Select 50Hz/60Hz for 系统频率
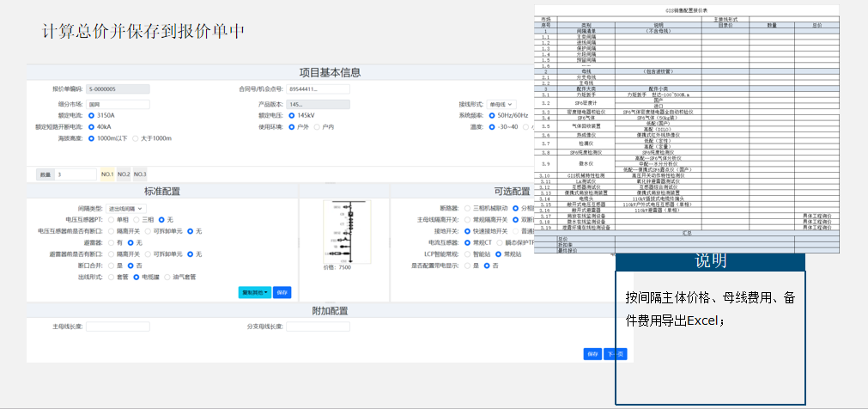 click(x=492, y=116)
